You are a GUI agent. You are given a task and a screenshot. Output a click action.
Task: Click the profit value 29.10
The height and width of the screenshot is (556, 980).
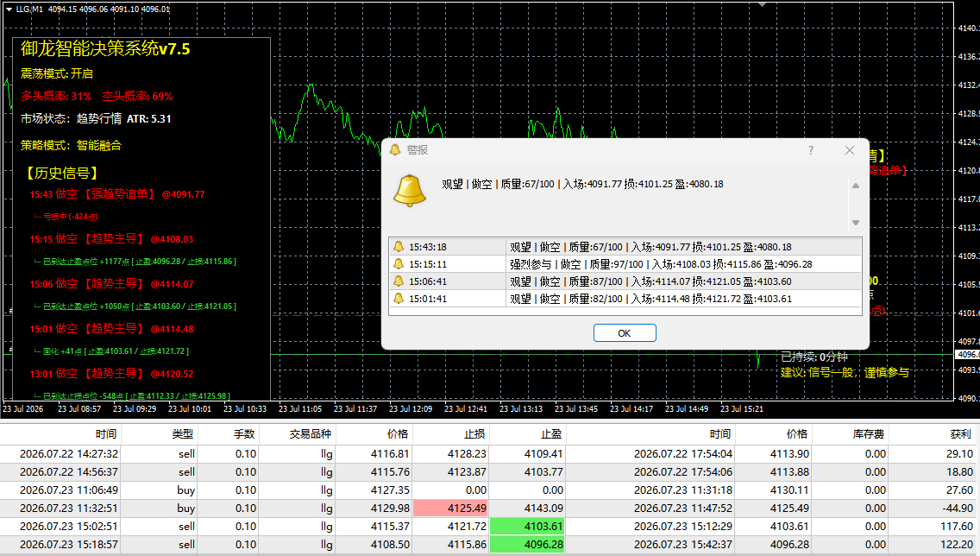click(x=960, y=453)
